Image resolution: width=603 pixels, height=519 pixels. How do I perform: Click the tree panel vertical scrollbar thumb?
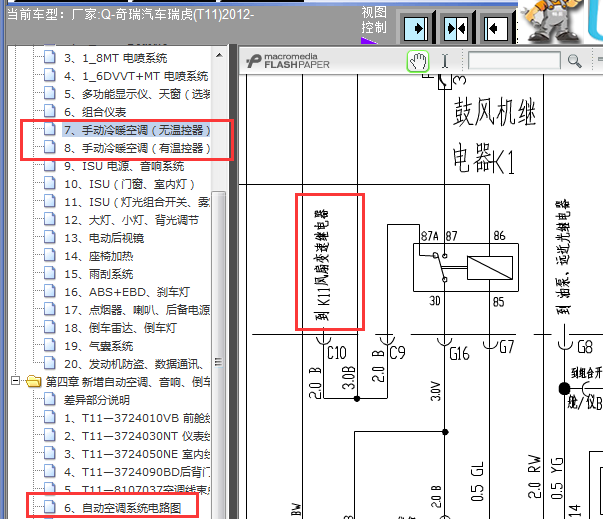tap(219, 354)
